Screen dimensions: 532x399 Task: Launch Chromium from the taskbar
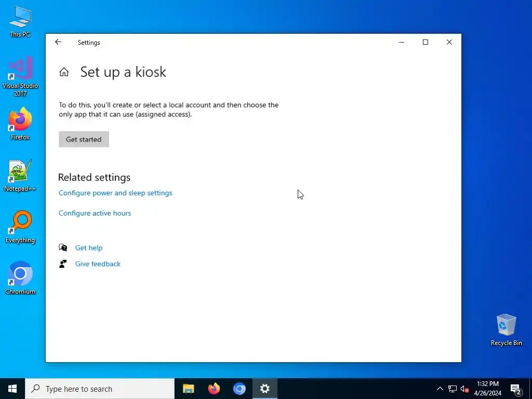tap(239, 389)
